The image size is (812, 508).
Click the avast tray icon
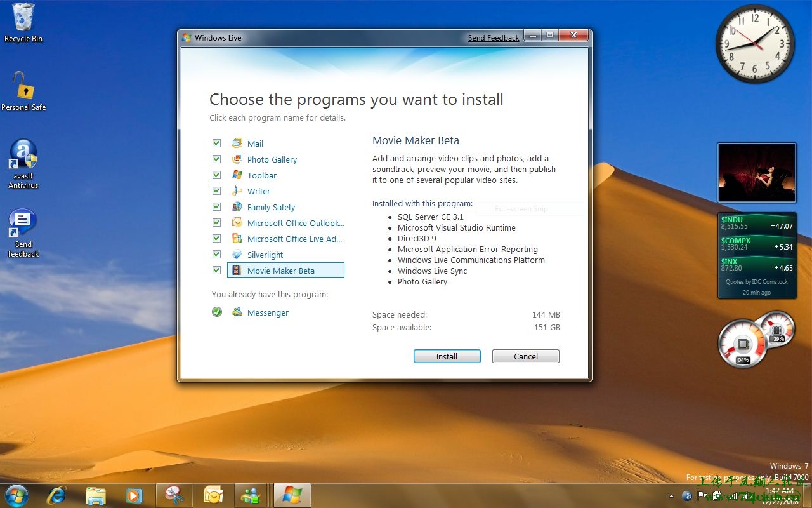click(x=687, y=496)
